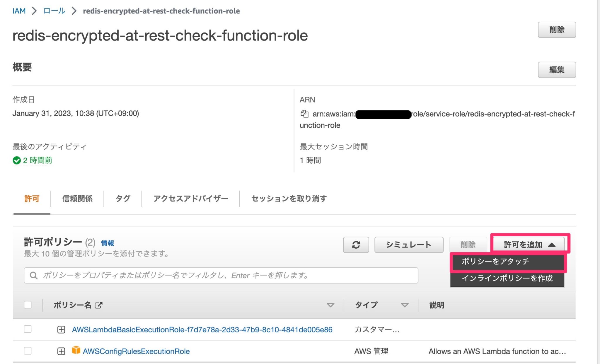Image resolution: width=600 pixels, height=364 pixels.
Task: Click the green checkmark beside 2 時間前
Action: click(x=16, y=160)
